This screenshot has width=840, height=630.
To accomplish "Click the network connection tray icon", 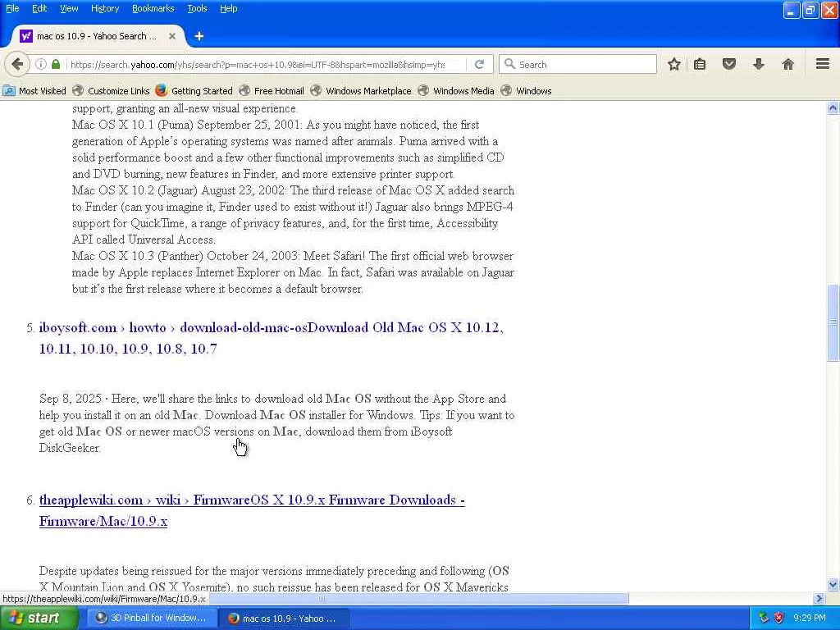I will 764,619.
